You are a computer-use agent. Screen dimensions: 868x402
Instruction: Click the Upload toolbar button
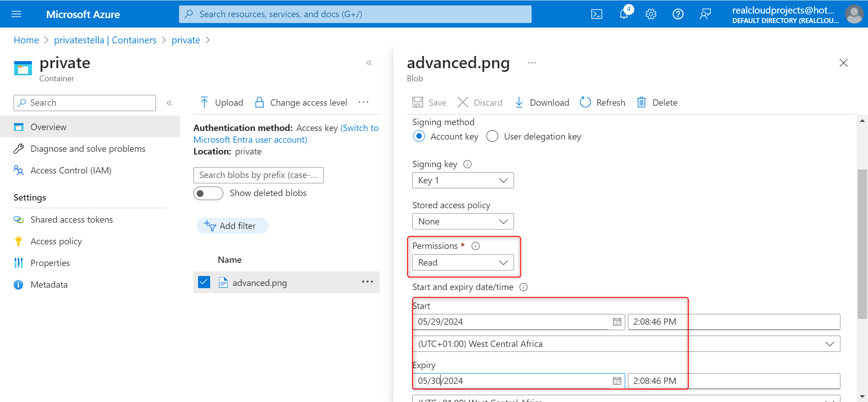point(222,103)
